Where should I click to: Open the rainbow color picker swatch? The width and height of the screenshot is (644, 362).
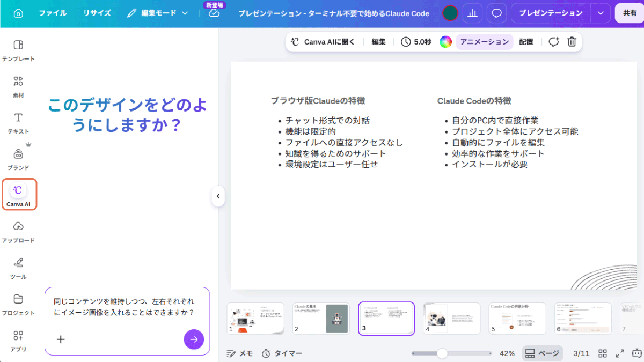446,42
